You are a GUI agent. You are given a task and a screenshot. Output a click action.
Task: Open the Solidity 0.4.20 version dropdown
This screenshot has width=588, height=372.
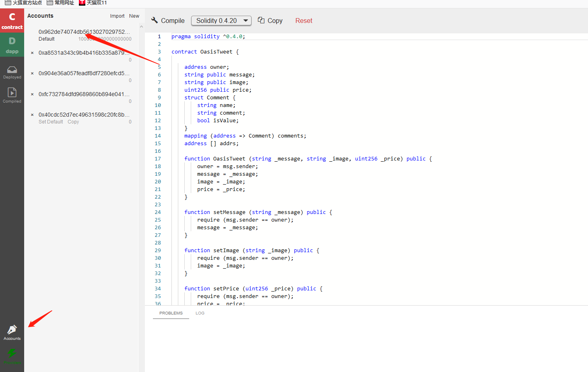pos(221,21)
